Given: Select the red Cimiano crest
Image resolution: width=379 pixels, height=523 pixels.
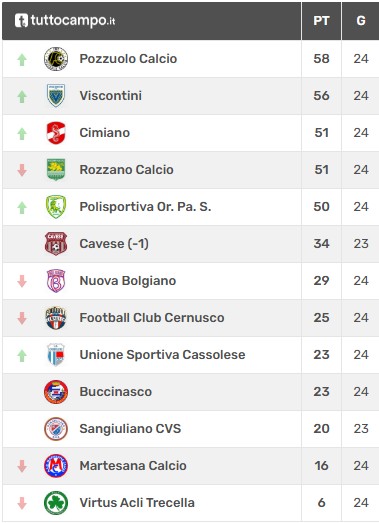Looking at the screenshot, I should 56,133.
